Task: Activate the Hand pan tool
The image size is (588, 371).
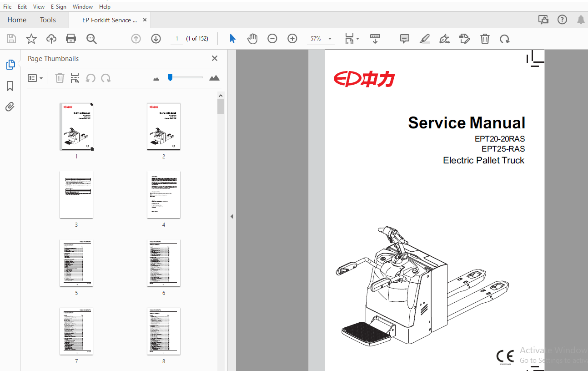Action: 252,39
